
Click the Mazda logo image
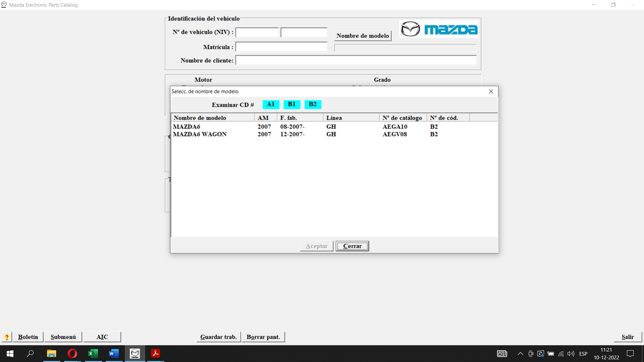439,29
